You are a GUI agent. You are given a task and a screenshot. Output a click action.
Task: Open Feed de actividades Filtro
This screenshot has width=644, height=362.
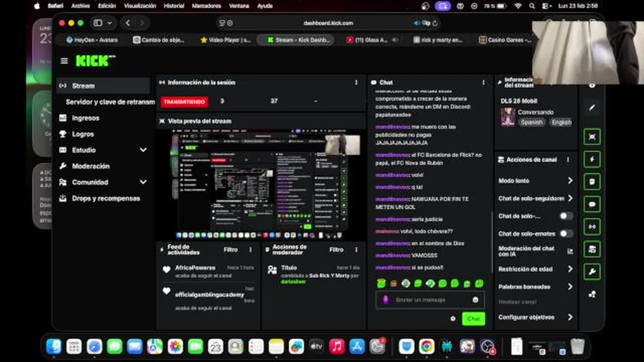tap(230, 249)
